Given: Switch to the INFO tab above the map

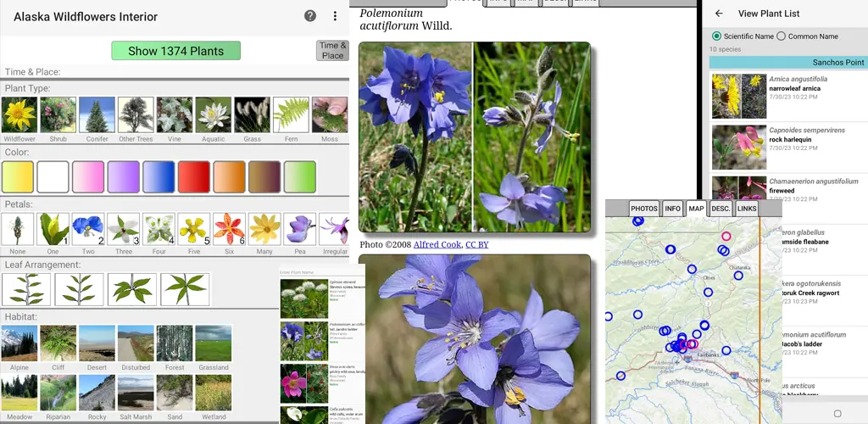Looking at the screenshot, I should (x=672, y=209).
